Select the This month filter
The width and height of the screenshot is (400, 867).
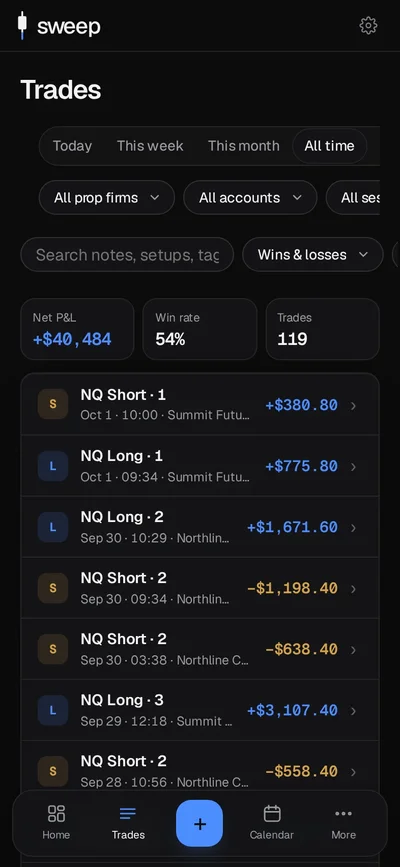click(x=243, y=146)
